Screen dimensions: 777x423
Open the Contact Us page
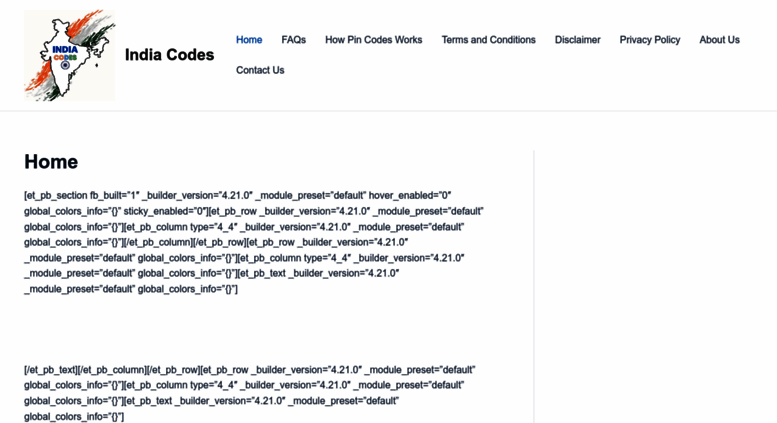[260, 70]
